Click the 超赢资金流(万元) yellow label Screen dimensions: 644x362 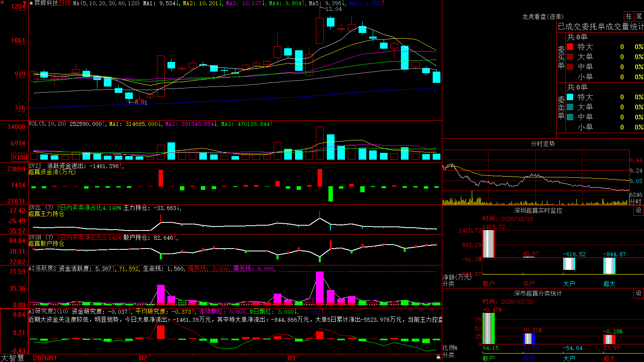pos(52,172)
